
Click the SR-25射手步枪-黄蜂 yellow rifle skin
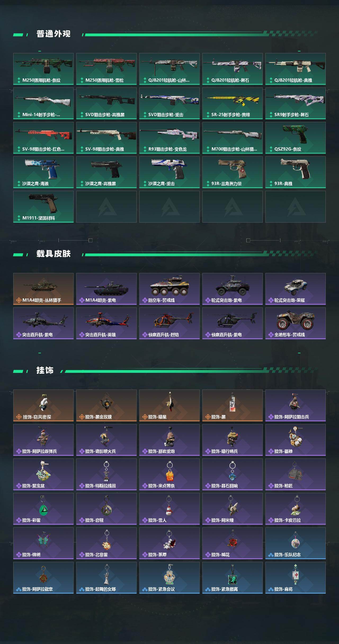(233, 103)
